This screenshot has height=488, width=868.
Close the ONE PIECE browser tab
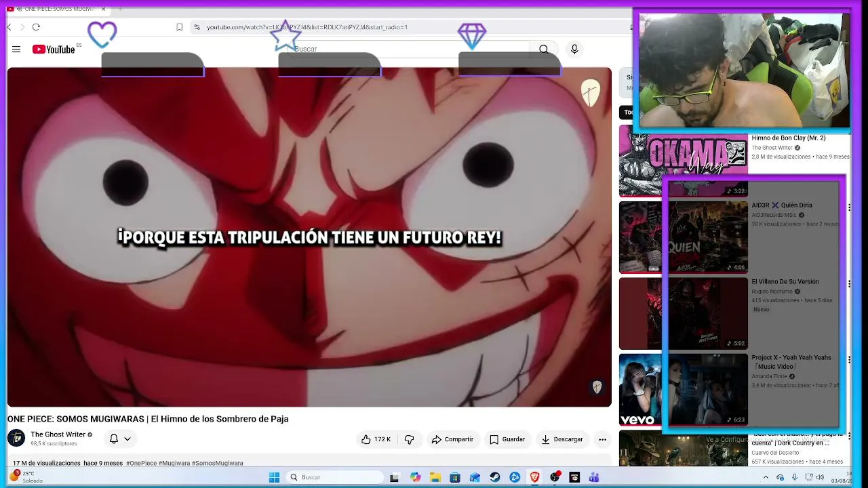(103, 9)
